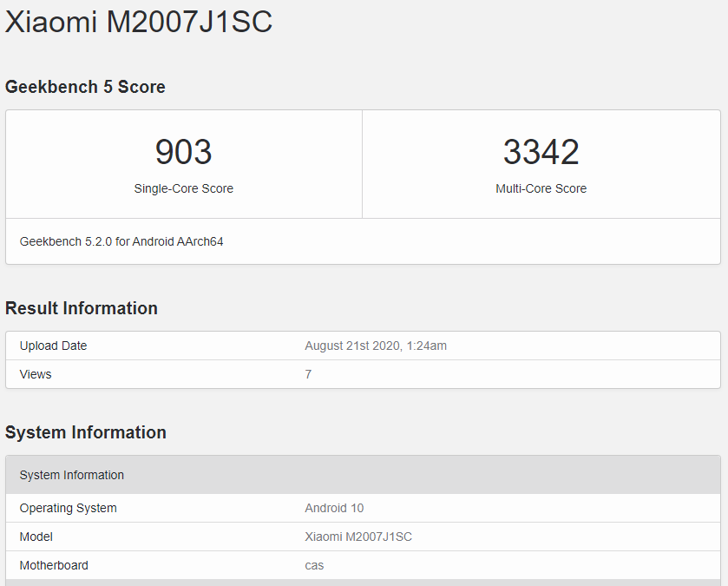Click the Model label
This screenshot has height=586, width=728.
[36, 537]
